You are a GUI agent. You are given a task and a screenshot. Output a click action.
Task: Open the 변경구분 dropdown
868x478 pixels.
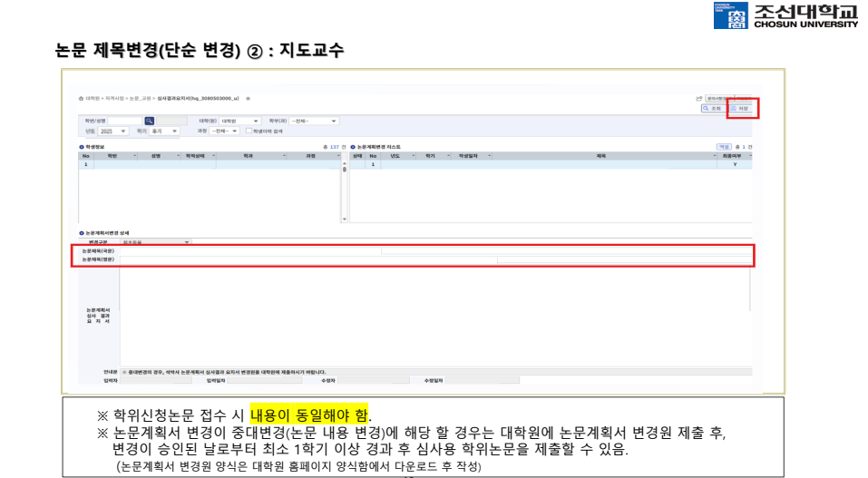156,242
